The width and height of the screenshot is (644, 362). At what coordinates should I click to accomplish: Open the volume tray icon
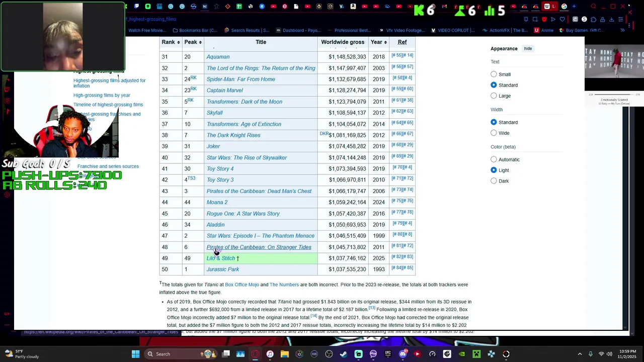[x=609, y=354]
